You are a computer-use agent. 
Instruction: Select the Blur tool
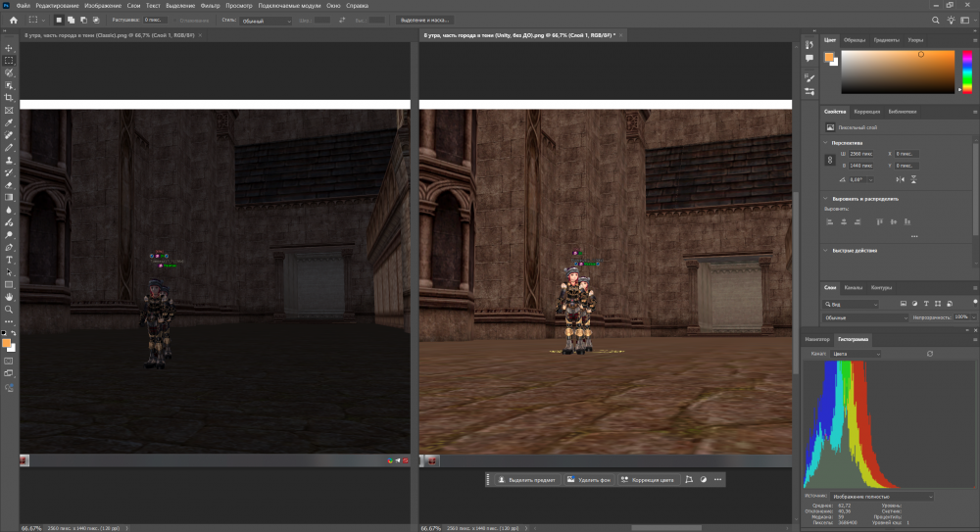[9, 210]
